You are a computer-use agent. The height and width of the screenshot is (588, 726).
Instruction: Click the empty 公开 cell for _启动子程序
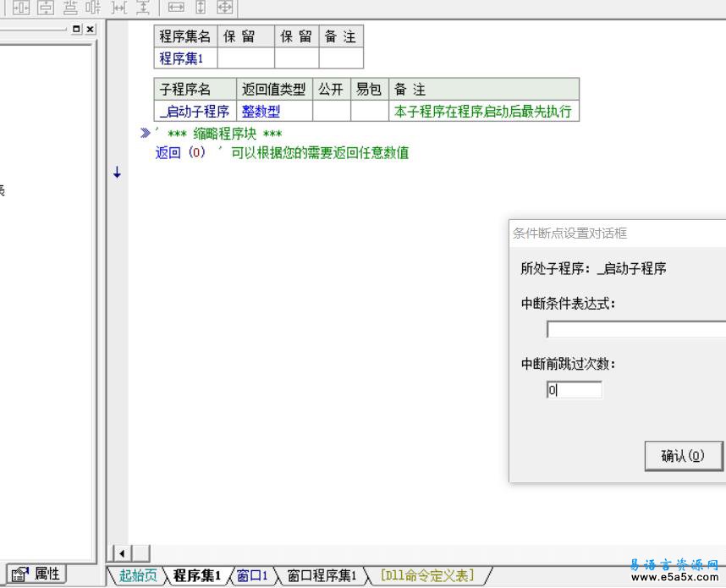332,111
